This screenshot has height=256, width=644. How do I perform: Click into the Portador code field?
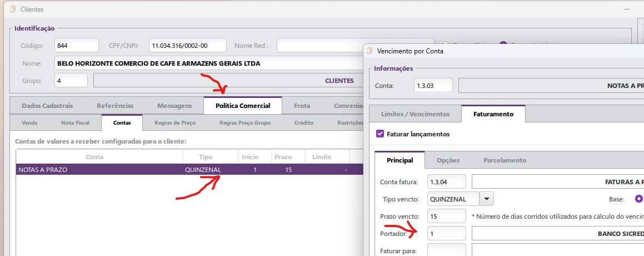446,234
